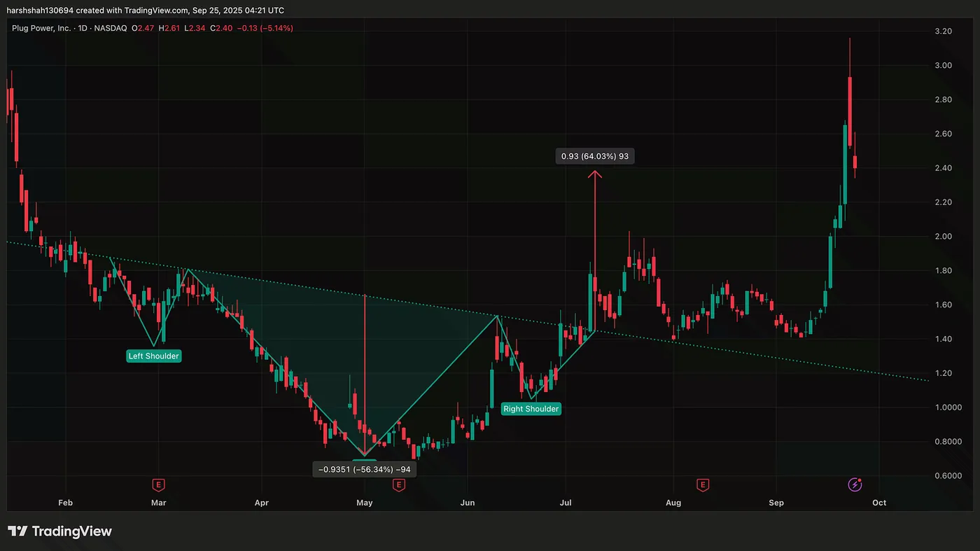Click the 0.6000 price axis label
This screenshot has width=980, height=551.
pos(947,476)
